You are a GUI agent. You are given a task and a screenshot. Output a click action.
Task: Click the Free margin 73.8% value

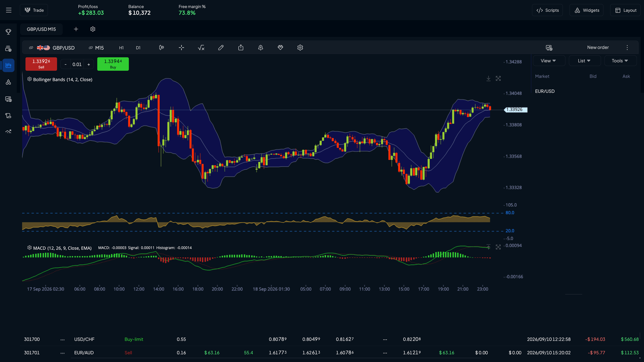[187, 13]
